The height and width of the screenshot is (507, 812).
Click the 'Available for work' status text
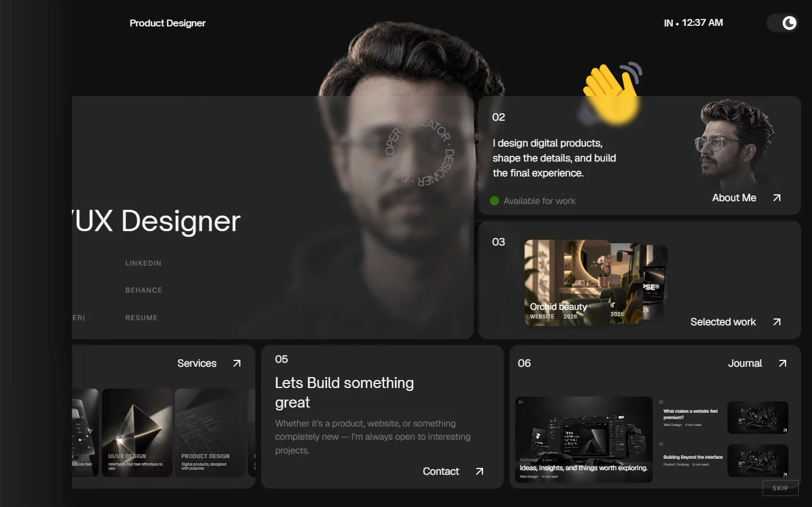click(x=539, y=201)
